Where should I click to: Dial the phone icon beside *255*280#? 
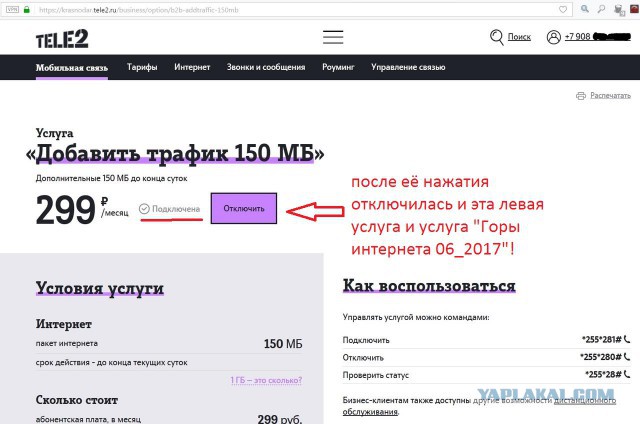tap(627, 357)
